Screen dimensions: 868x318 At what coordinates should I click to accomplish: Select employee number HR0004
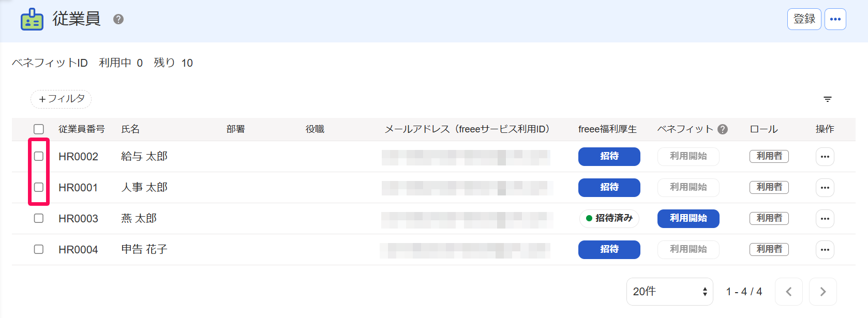pos(78,250)
